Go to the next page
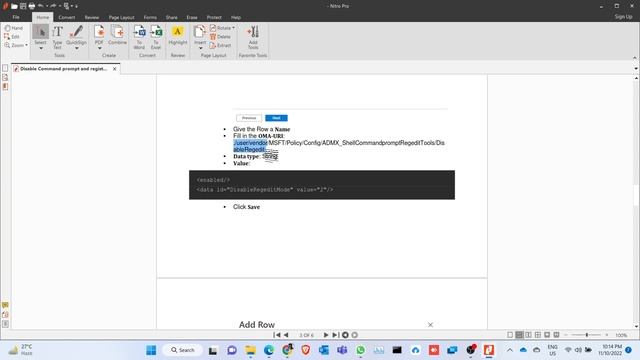The width and height of the screenshot is (640, 360). coord(326,335)
